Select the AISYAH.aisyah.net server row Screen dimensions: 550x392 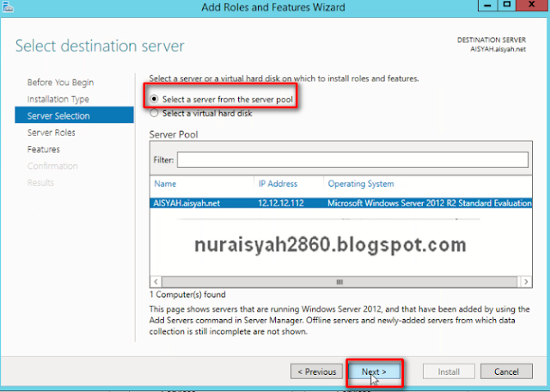(341, 203)
